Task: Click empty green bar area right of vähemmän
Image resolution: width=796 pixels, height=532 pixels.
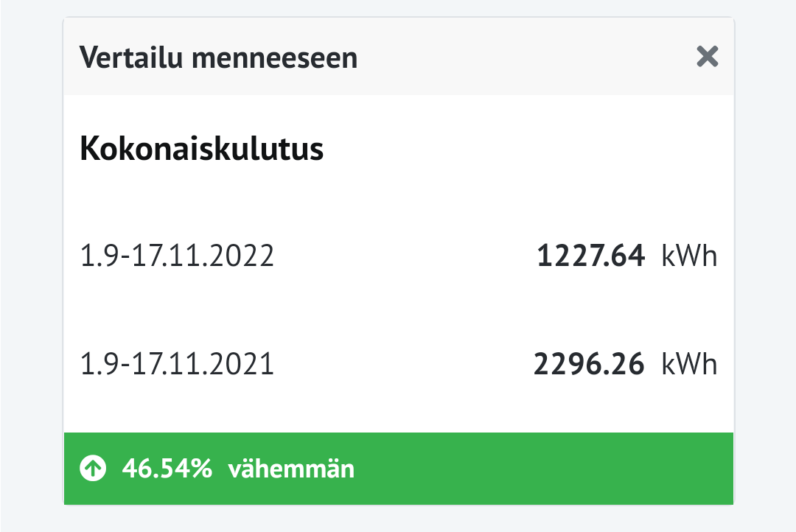Action: [545, 468]
